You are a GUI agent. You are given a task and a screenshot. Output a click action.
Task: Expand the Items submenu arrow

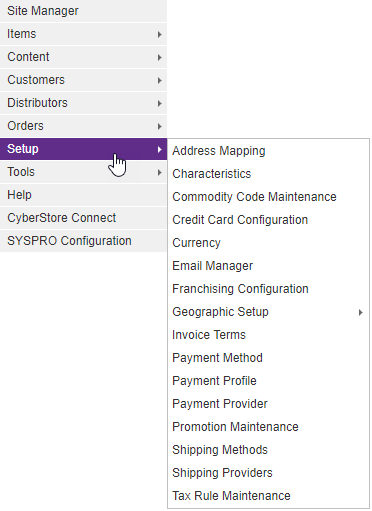point(160,34)
